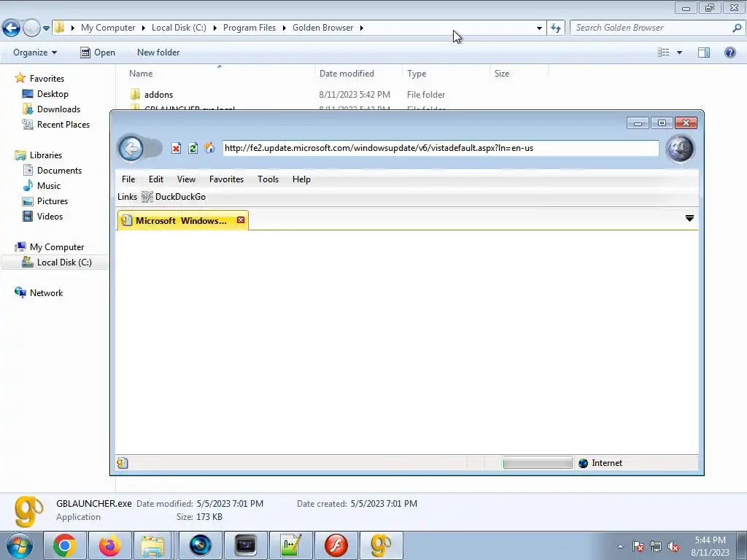Open the Windows Start menu
747x560 pixels.
(20, 545)
